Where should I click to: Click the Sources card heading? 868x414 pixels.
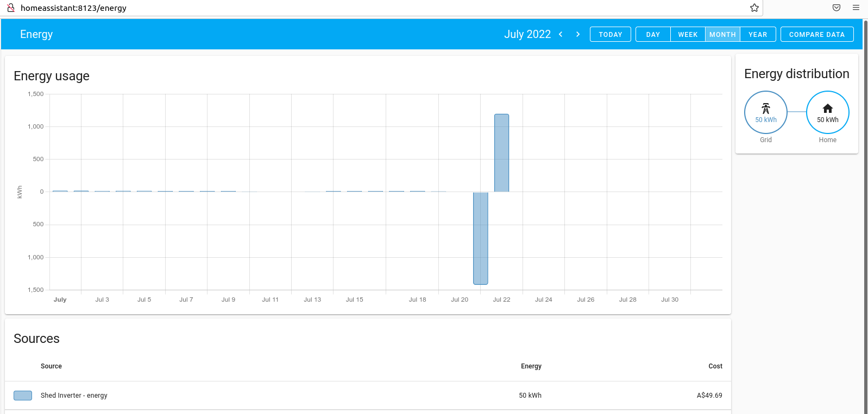[x=36, y=339]
